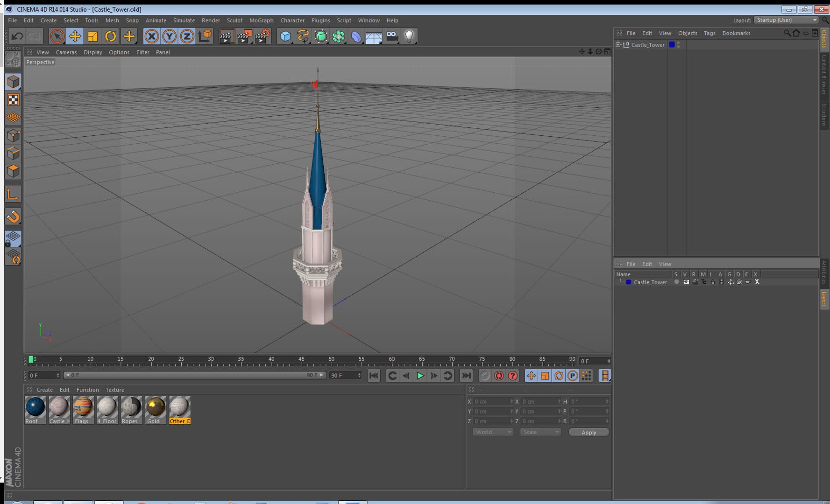Select the Live Selection tool
Image resolution: width=830 pixels, height=504 pixels.
point(57,36)
